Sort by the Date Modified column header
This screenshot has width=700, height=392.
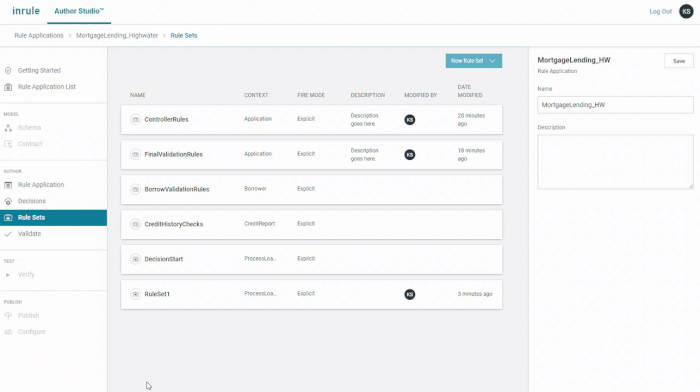tap(470, 91)
